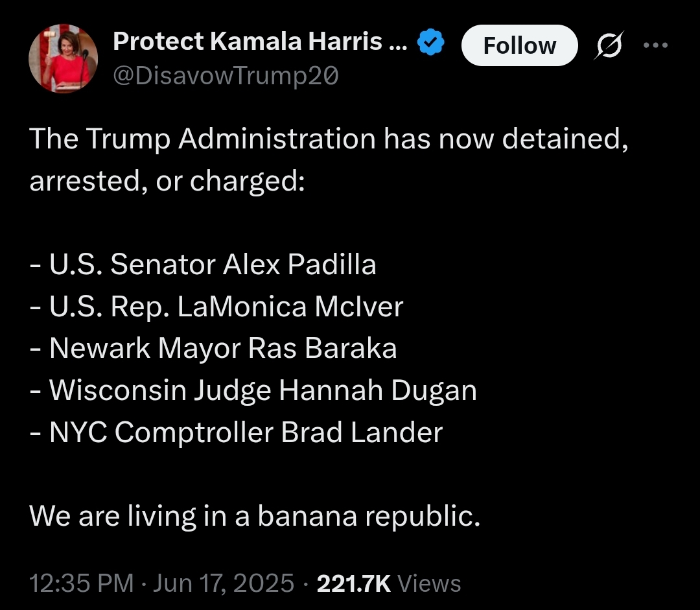This screenshot has height=610, width=700.
Task: Click the 221.7K view count number
Action: (x=354, y=583)
